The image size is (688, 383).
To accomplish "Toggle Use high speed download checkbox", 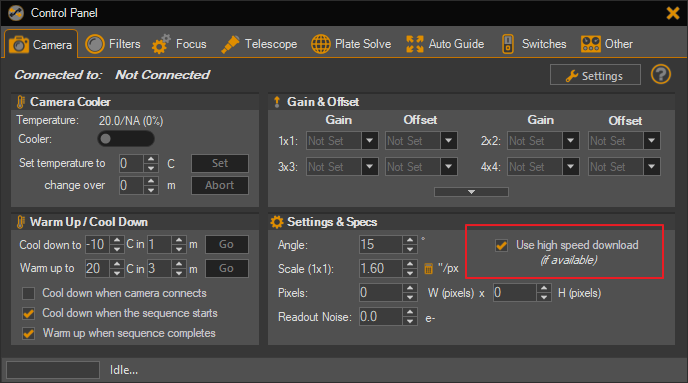I will (x=501, y=245).
